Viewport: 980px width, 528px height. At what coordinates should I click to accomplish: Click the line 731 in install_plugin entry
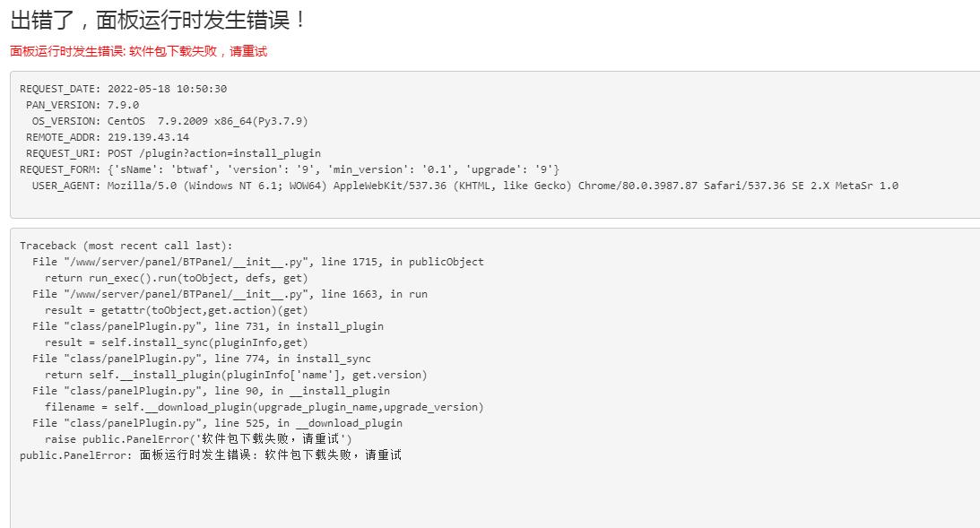click(x=208, y=326)
